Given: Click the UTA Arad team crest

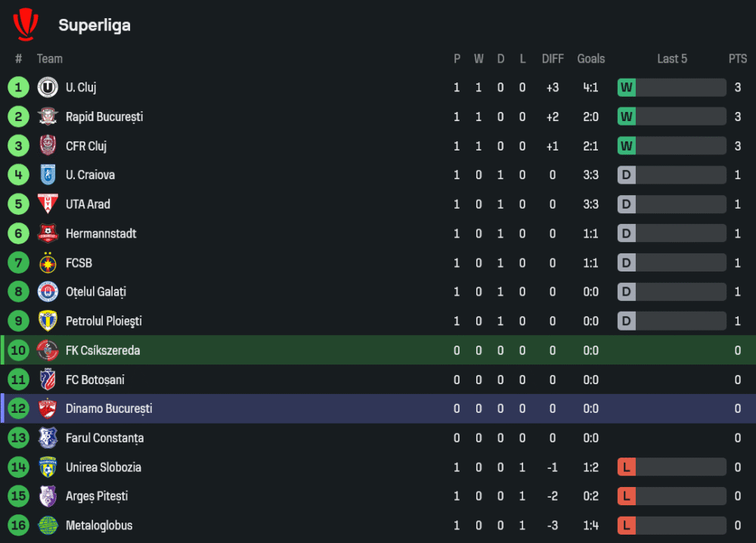Looking at the screenshot, I should click(48, 204).
